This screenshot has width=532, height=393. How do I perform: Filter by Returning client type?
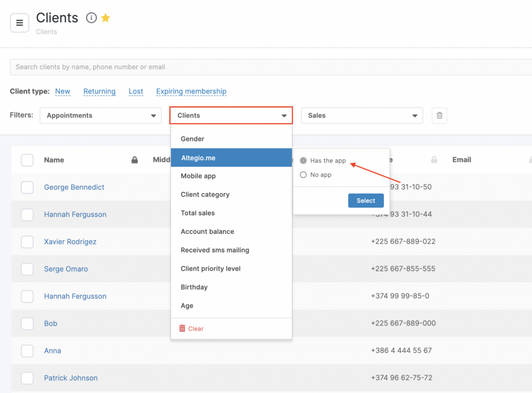pos(99,91)
